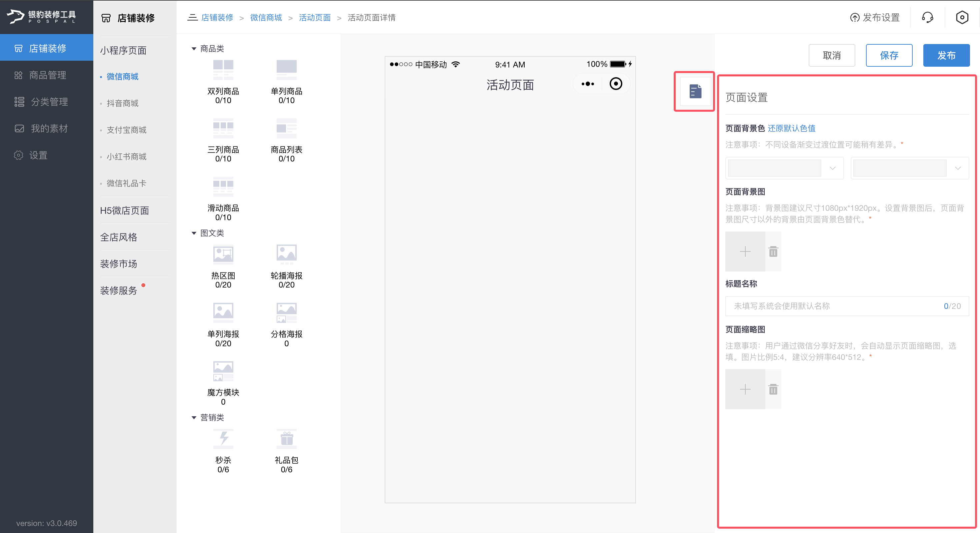Delete the page background image
This screenshot has width=980, height=533.
coord(773,251)
